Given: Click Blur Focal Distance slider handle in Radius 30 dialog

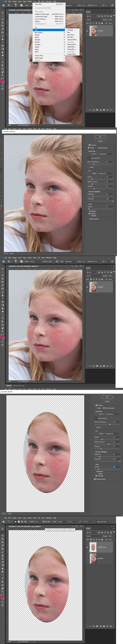Looking at the screenshot, I should 110,424.
